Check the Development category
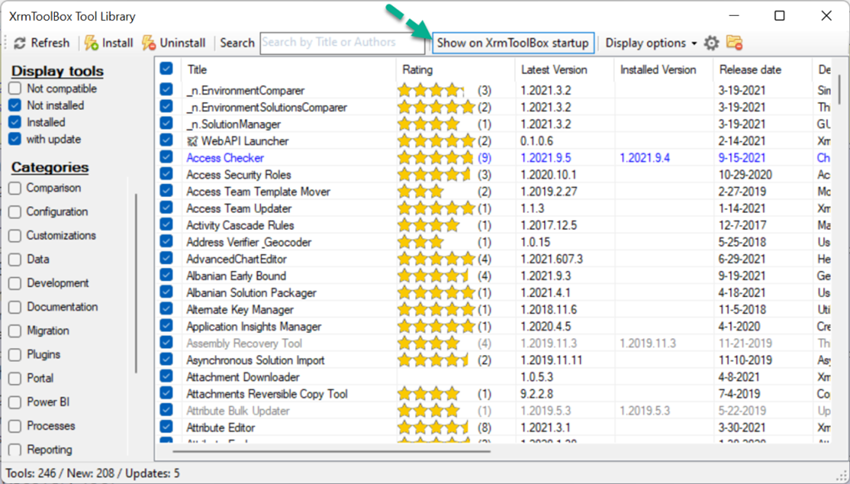Viewport: 850px width, 484px height. point(15,283)
